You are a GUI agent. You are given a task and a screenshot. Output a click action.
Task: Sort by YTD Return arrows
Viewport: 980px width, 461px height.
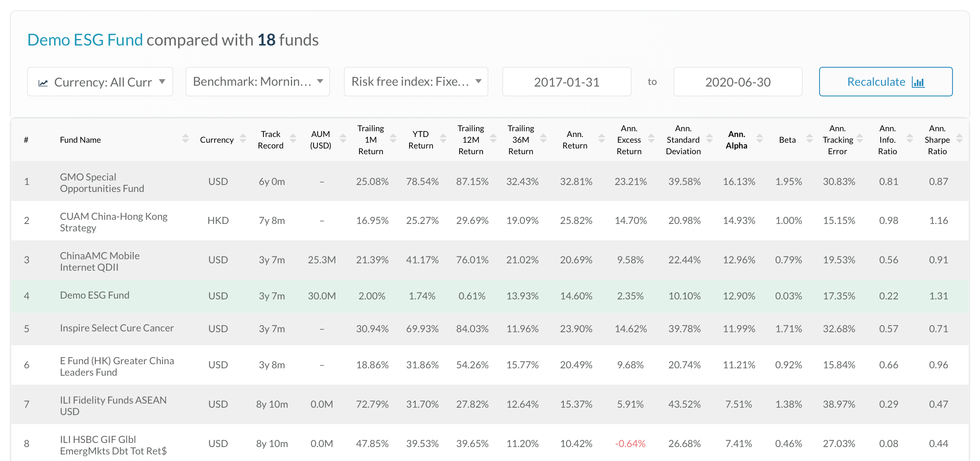click(x=443, y=139)
